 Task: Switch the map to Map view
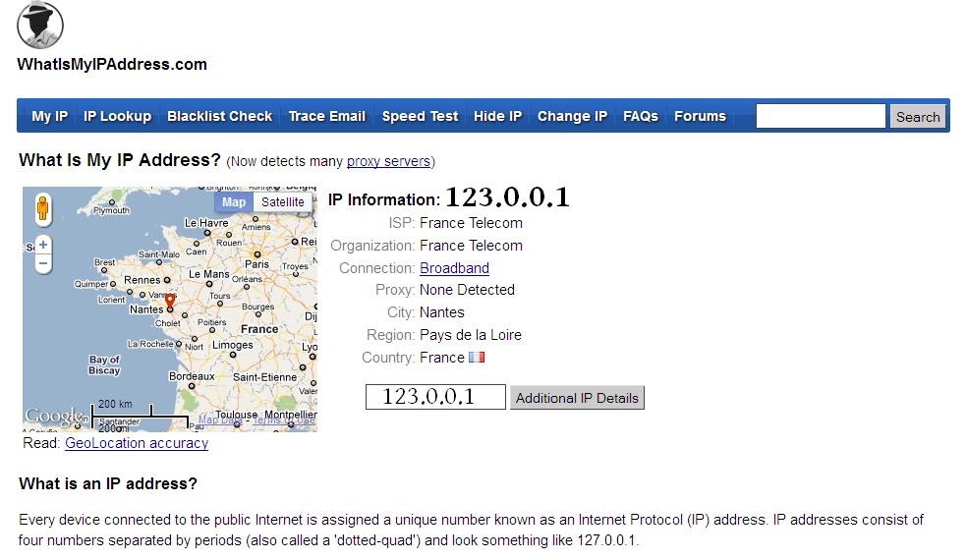coord(234,202)
